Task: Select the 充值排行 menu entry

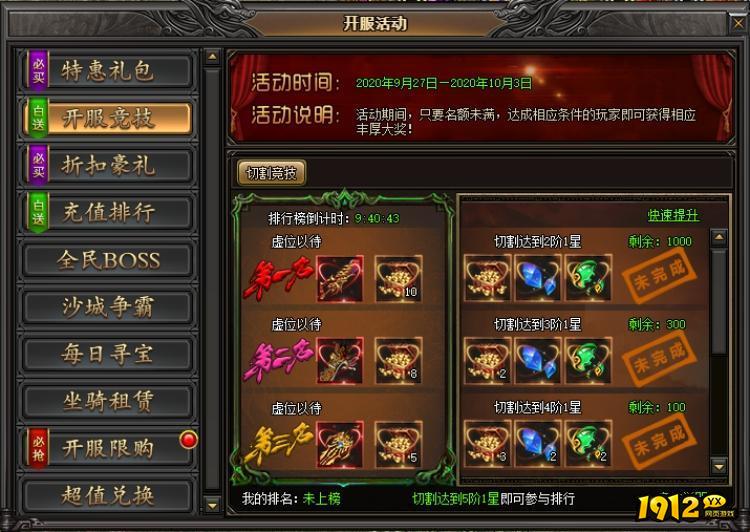Action: coord(108,212)
